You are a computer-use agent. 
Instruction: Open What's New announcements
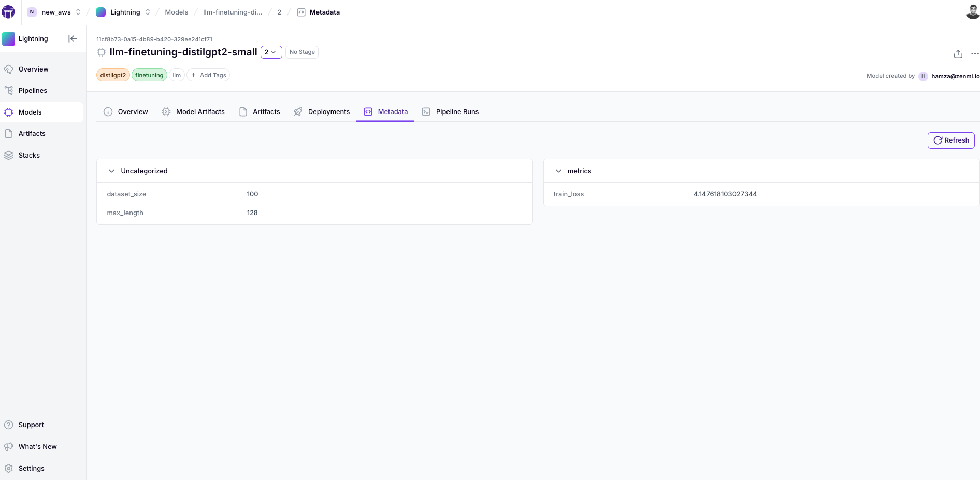(37, 447)
